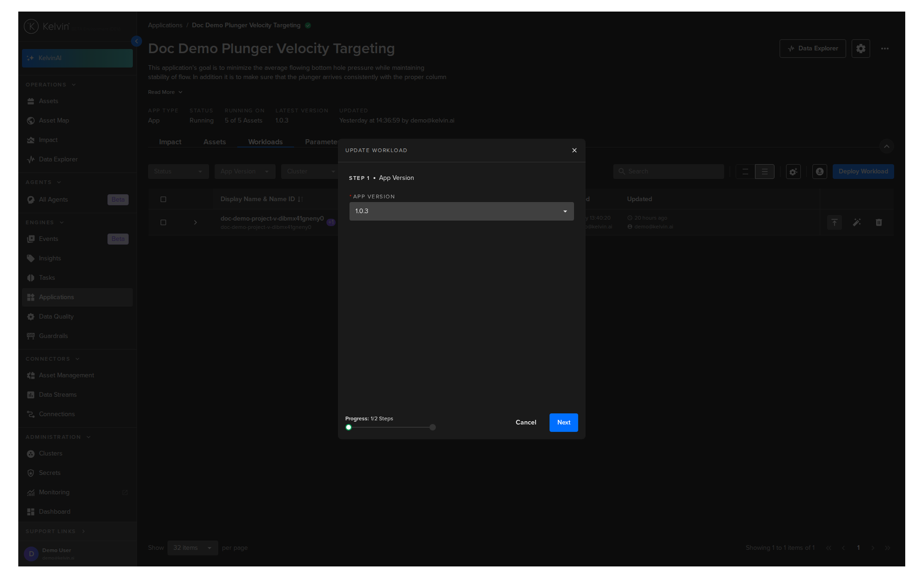This screenshot has height=578, width=924.
Task: Open the App Version 1.0.3 dropdown
Action: click(461, 211)
